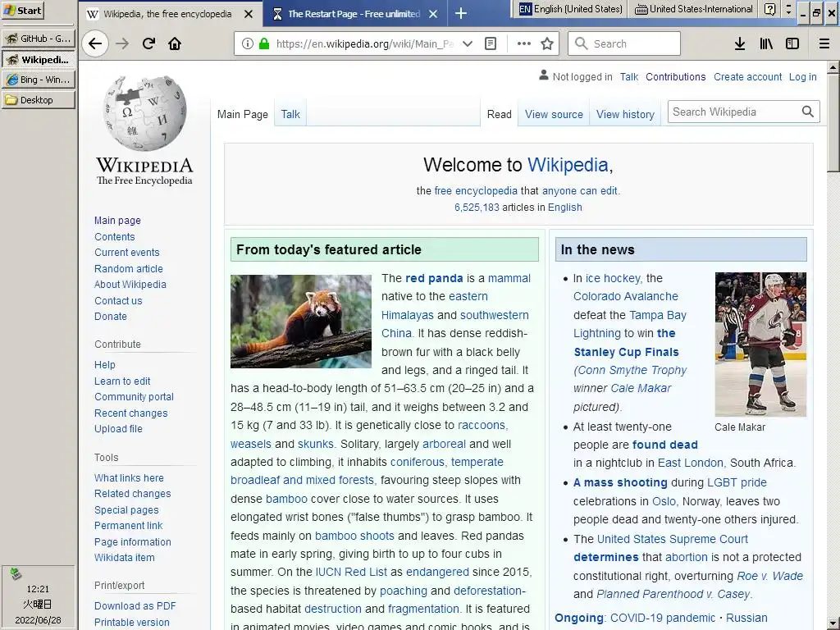Open a new browser tab
The height and width of the screenshot is (630, 840).
pos(461,13)
